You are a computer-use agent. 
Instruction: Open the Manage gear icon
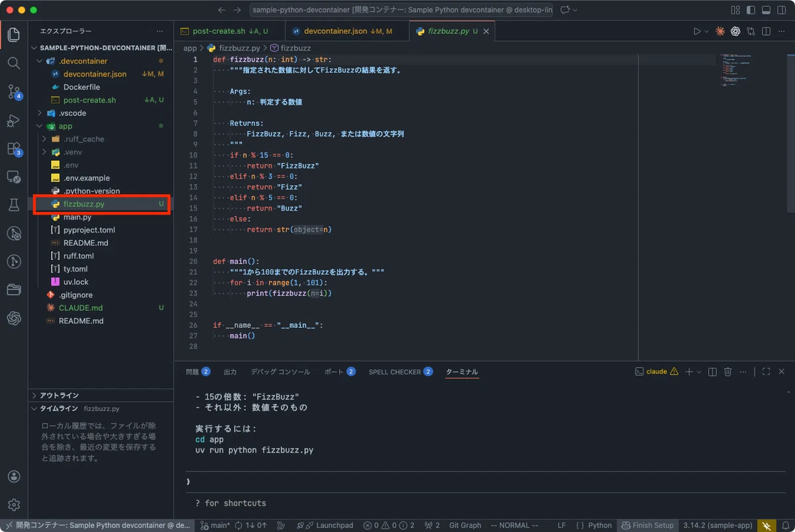pos(13,505)
